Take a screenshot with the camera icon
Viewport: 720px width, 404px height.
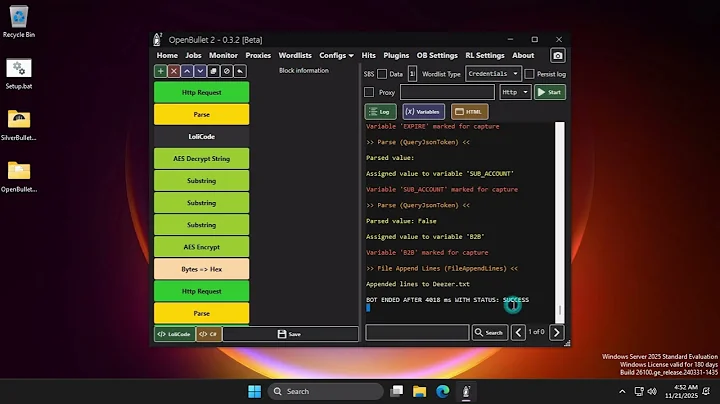tap(557, 56)
